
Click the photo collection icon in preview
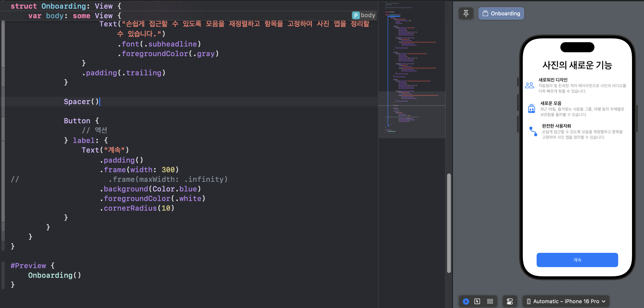coord(531,109)
